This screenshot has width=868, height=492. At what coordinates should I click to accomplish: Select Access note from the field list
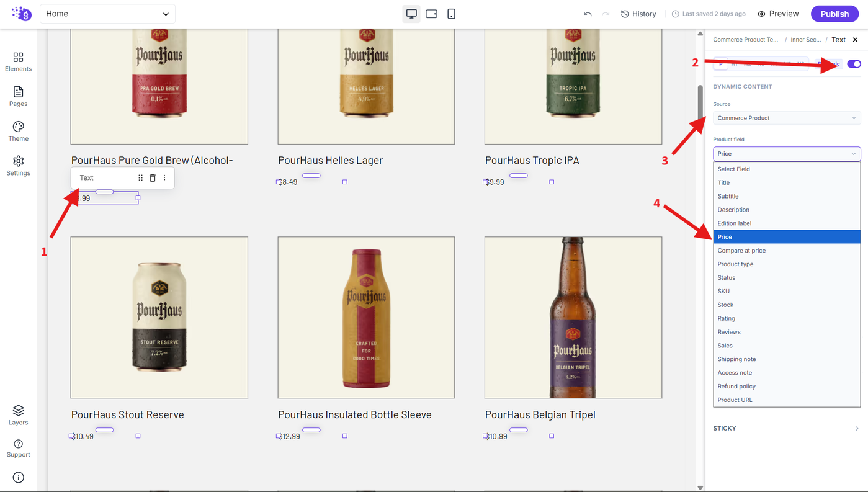pos(787,373)
